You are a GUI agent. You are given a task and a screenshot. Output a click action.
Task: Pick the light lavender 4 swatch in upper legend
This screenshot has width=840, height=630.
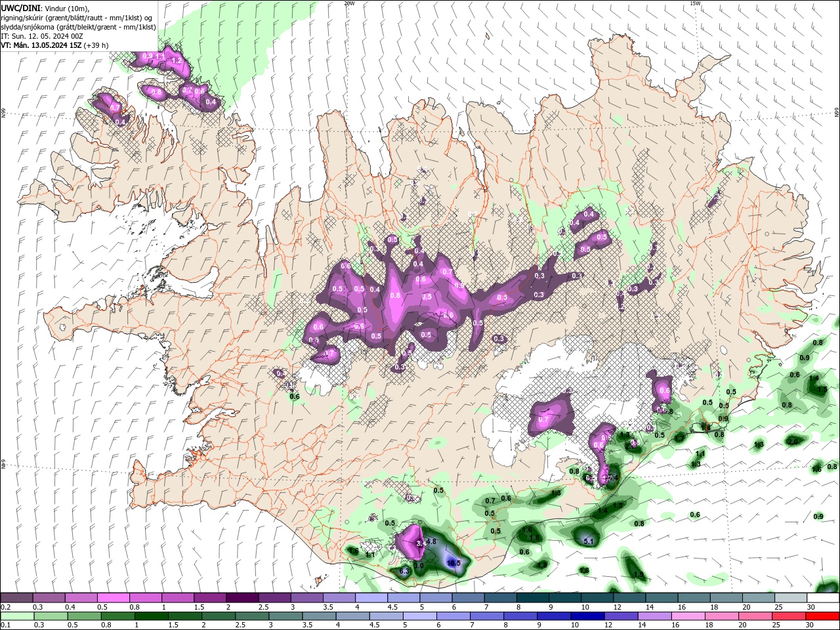371,598
